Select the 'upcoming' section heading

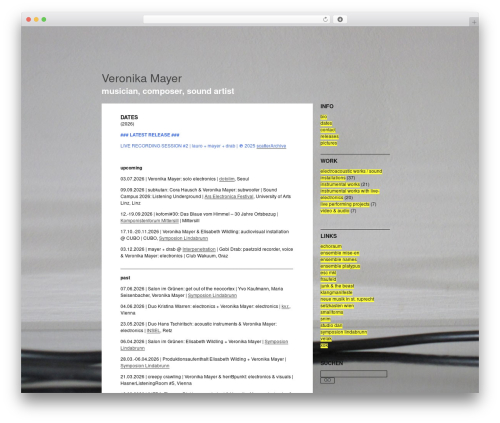click(131, 168)
